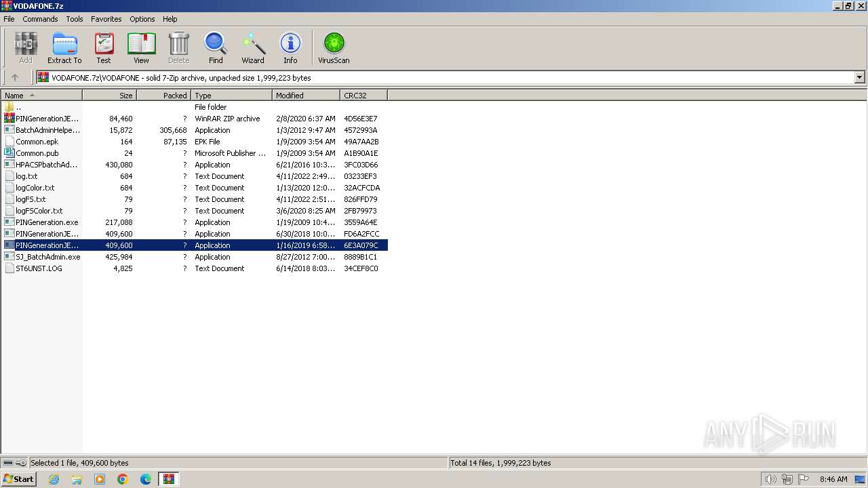Open the Help menu
This screenshot has width=868, height=488.
[x=170, y=19]
